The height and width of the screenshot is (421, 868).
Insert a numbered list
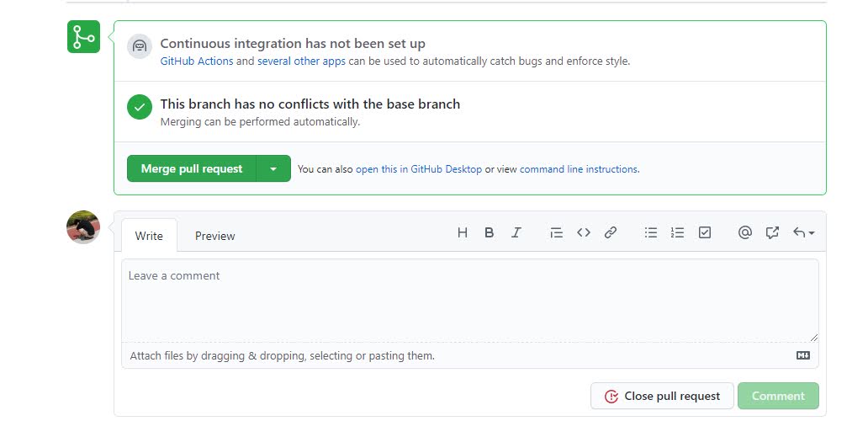[677, 233]
